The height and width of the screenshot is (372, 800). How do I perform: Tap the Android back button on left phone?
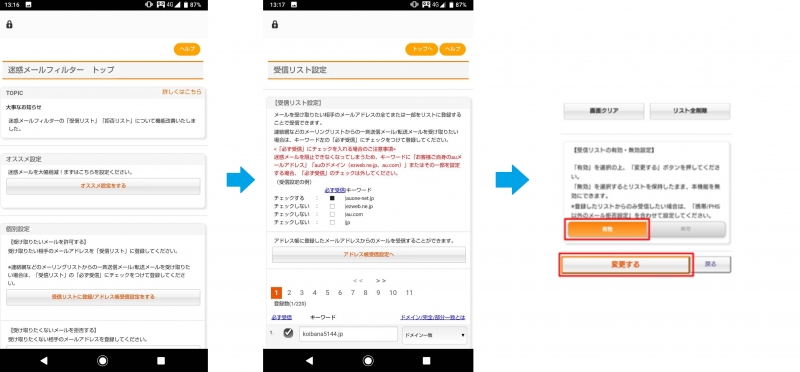click(x=44, y=361)
